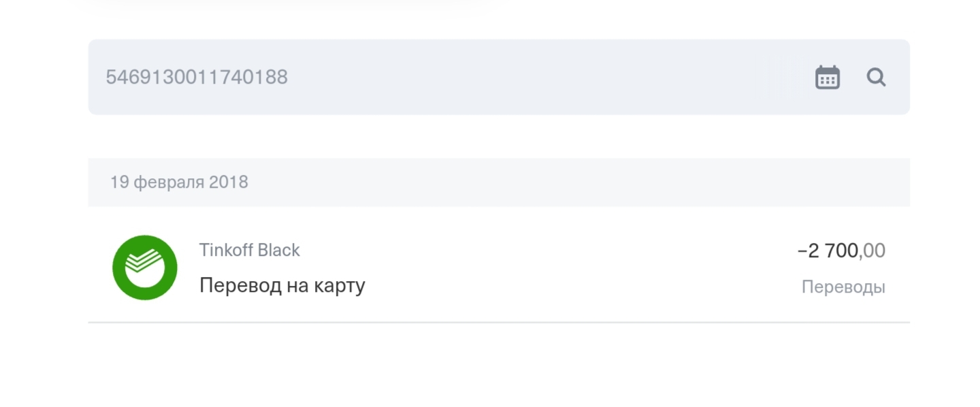Viewport: 980px width, 407px height.
Task: Filter operations by Переводы category
Action: coord(844,287)
